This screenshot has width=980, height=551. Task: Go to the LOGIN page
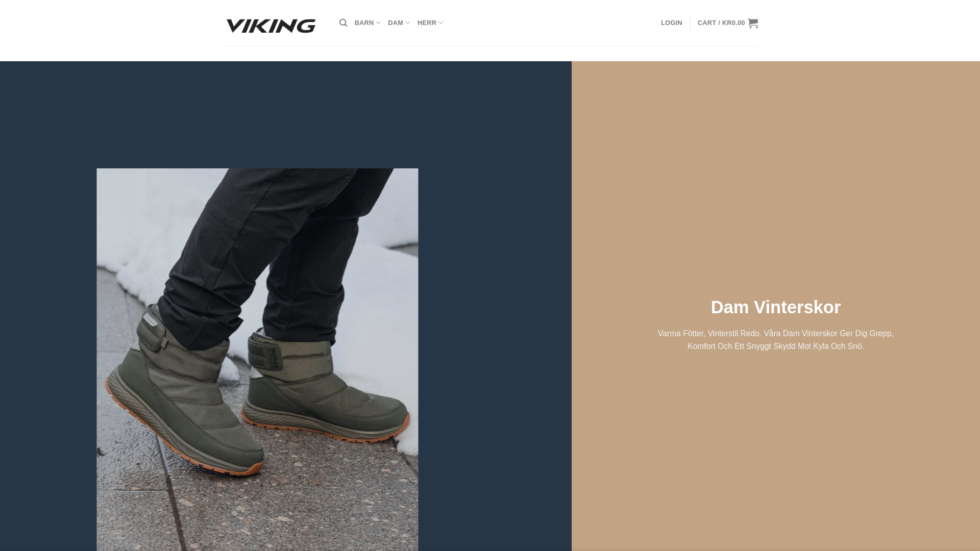[x=671, y=23]
